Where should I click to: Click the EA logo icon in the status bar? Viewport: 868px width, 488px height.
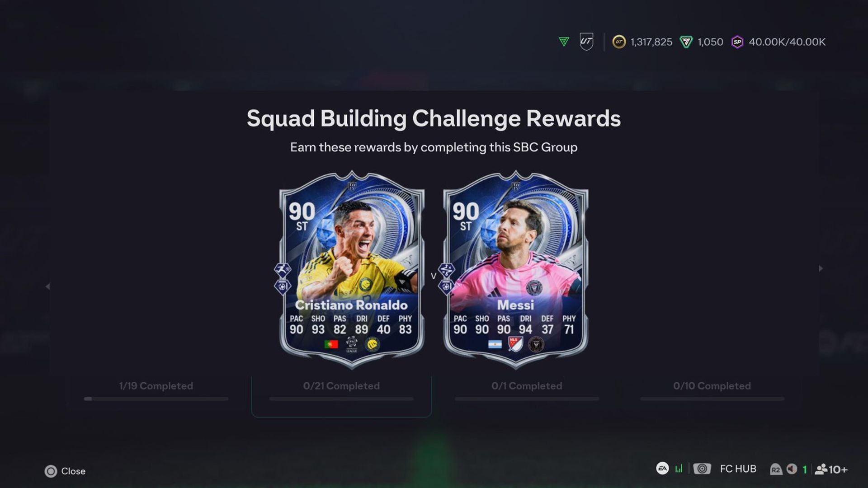(662, 469)
